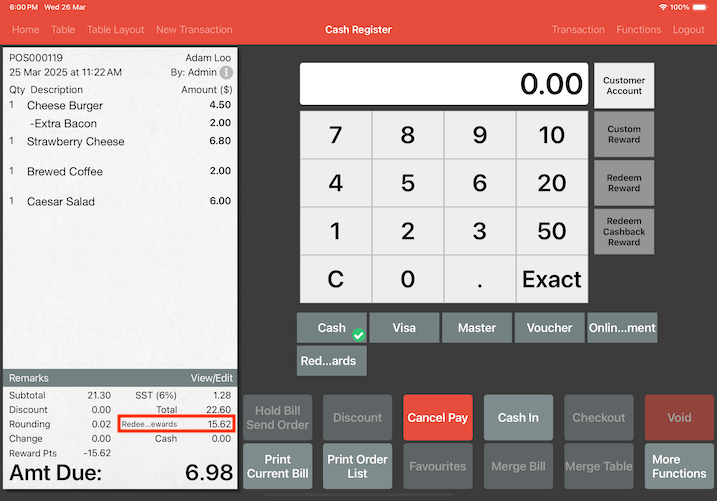Open Customer Account
Image resolution: width=717 pixels, height=501 pixels.
point(624,85)
